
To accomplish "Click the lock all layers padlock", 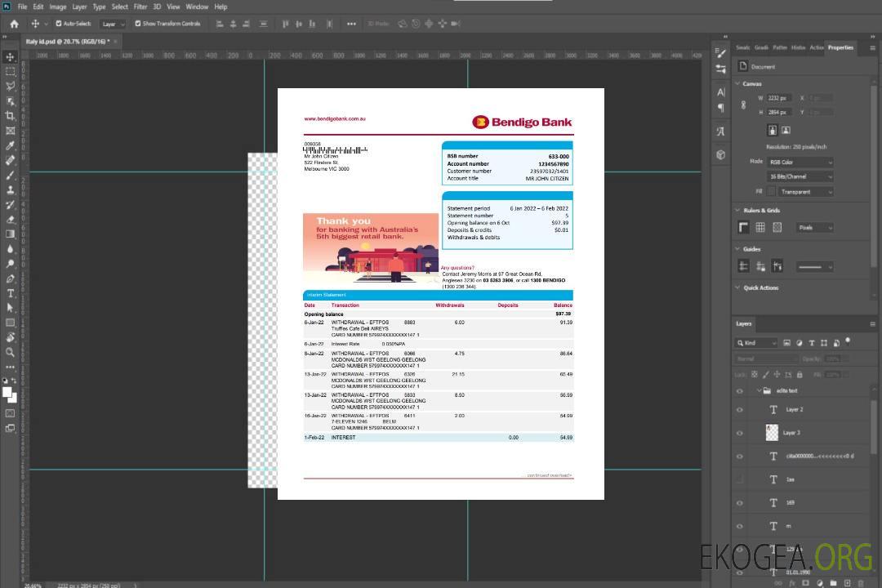I will [800, 374].
